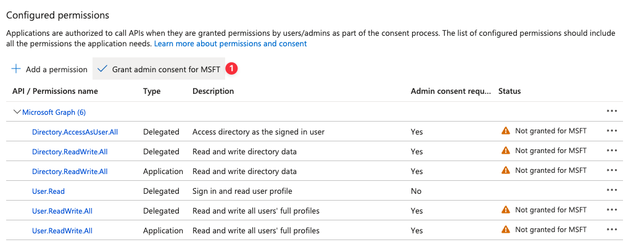
Task: Click the Add a permission button
Action: click(x=49, y=69)
